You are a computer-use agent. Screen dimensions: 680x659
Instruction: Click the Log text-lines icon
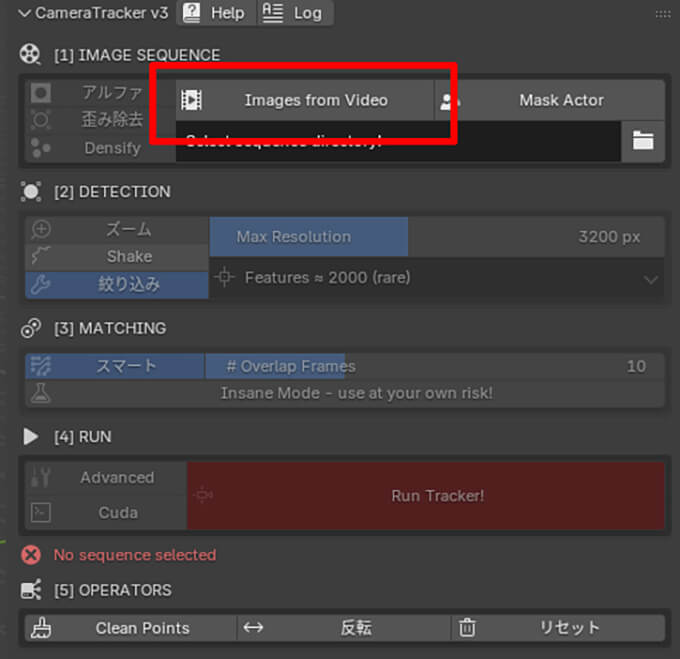273,13
